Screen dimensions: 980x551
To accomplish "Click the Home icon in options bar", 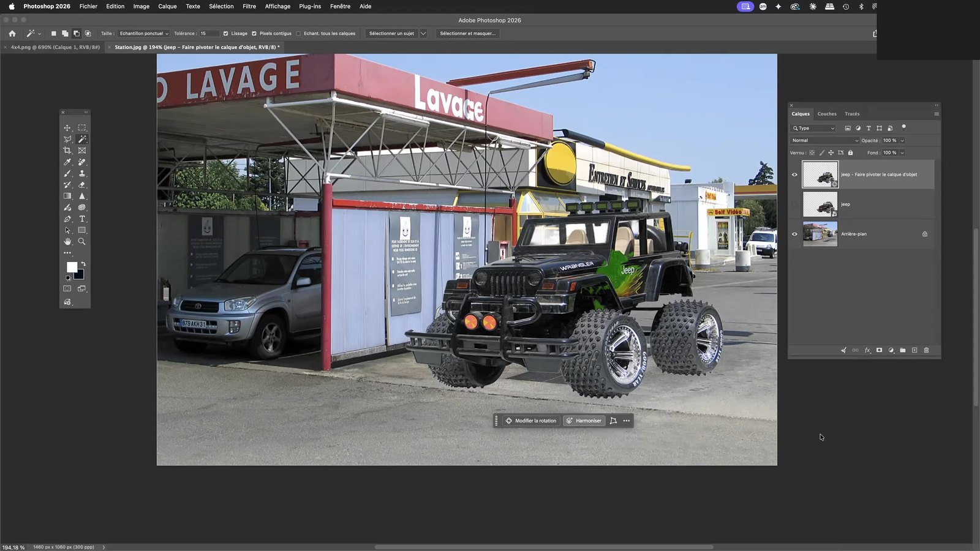I will [x=12, y=34].
